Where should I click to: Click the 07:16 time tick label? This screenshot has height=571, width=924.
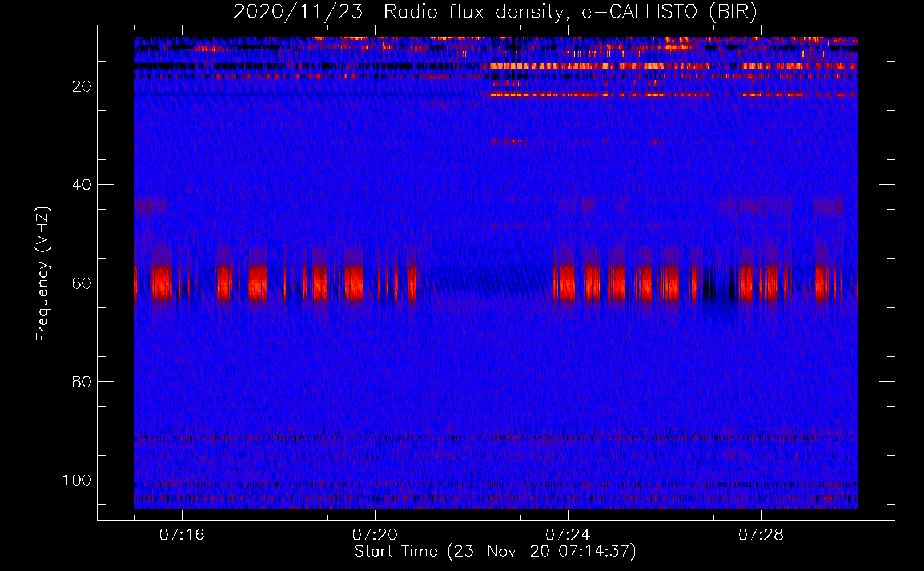click(182, 535)
